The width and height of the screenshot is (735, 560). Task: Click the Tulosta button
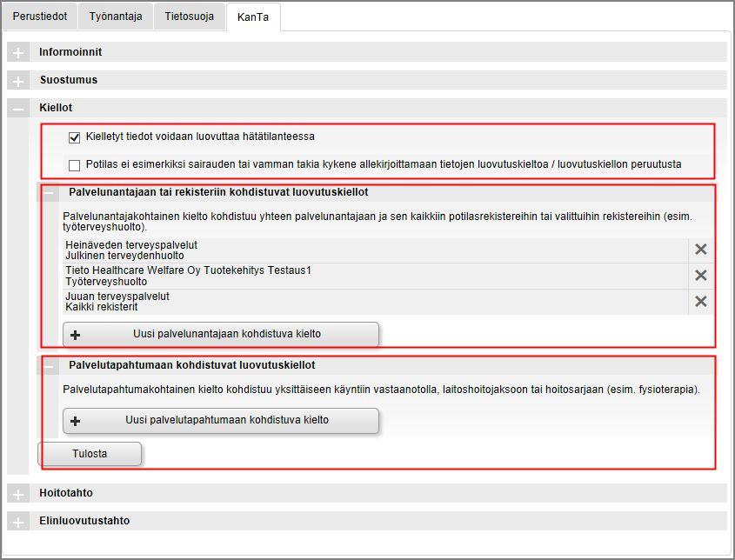90,454
